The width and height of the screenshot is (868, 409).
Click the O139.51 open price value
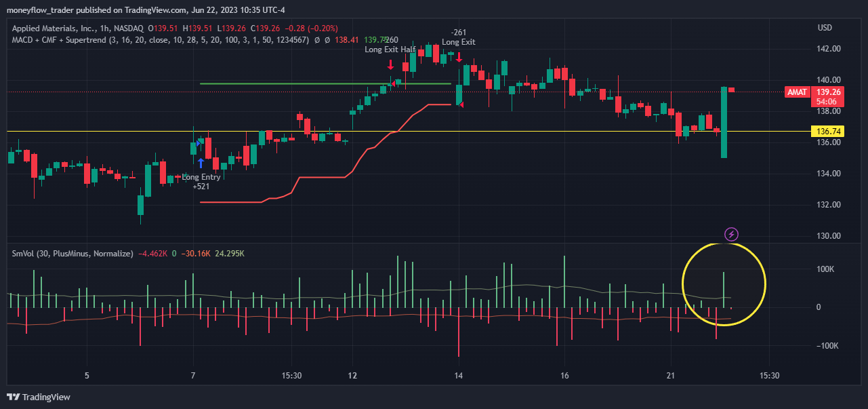tap(163, 28)
